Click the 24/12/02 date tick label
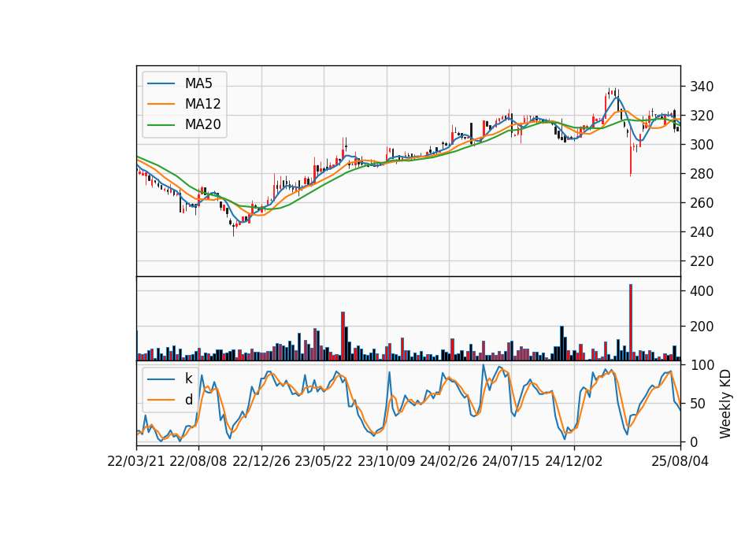Screen dimensions: 756x543 click(x=574, y=461)
